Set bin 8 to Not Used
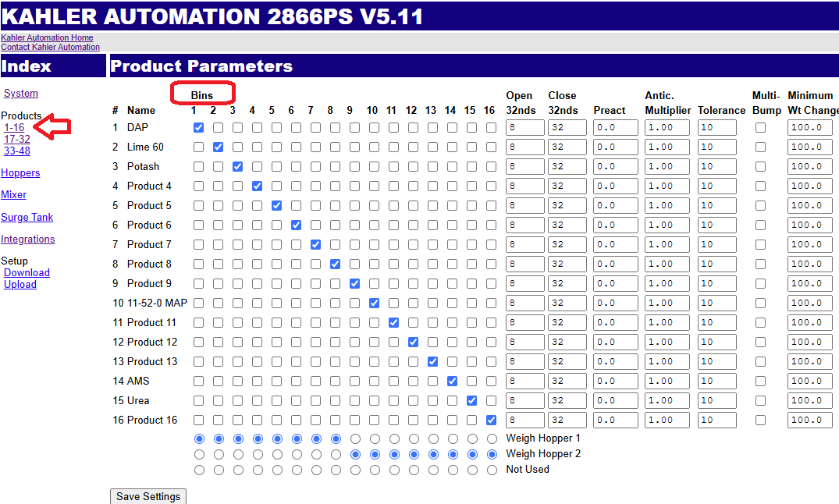This screenshot has width=839, height=504. (336, 470)
